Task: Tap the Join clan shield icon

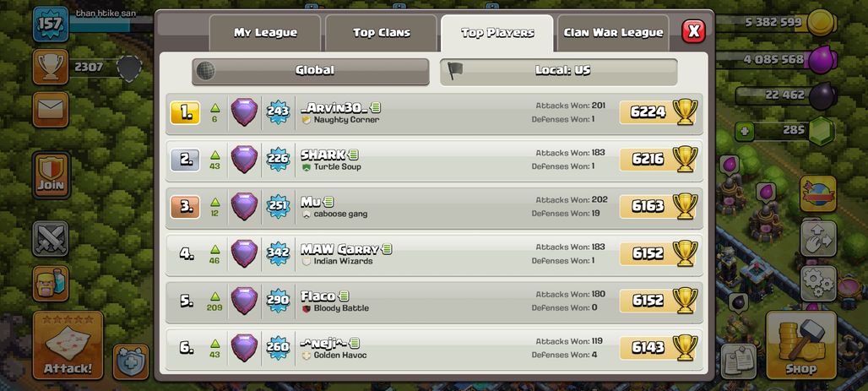Action: click(51, 175)
